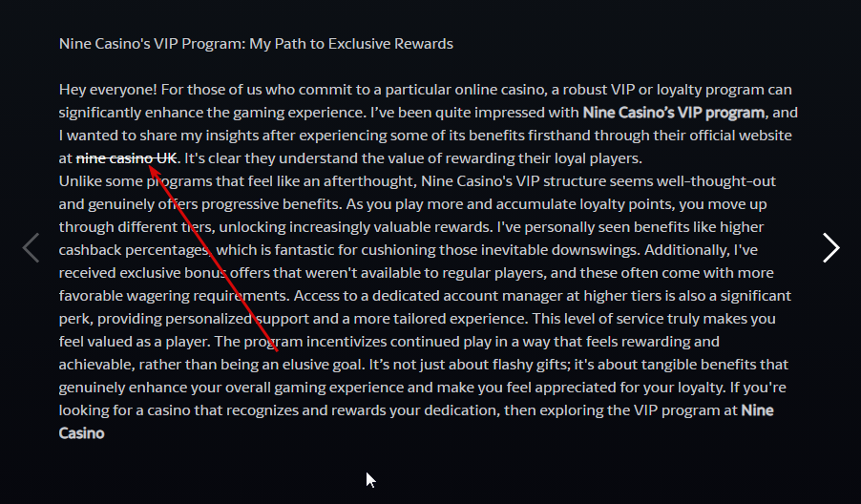Go to the next slide with right chevron
Viewport: 861px width, 504px height.
pyautogui.click(x=830, y=248)
